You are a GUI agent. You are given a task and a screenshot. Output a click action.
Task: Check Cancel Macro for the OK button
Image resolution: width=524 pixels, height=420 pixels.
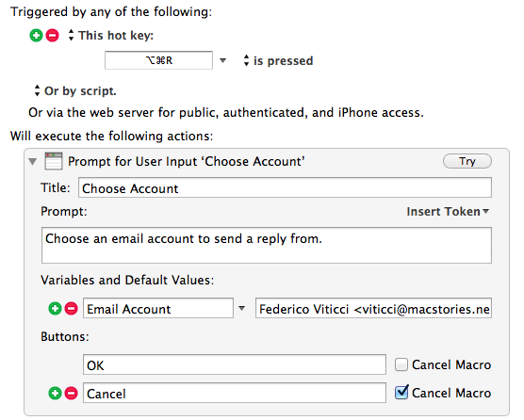pos(401,364)
